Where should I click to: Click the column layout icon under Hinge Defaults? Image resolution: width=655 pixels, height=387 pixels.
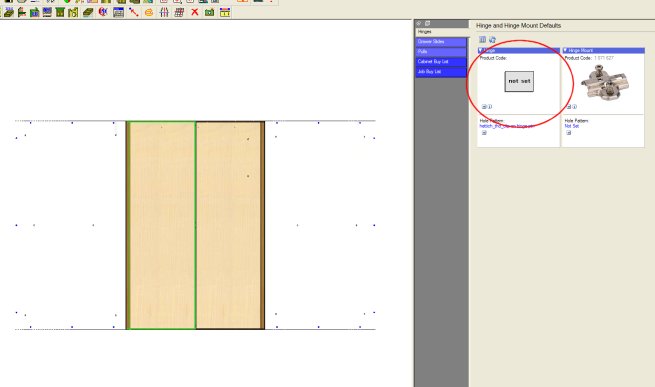click(482, 39)
